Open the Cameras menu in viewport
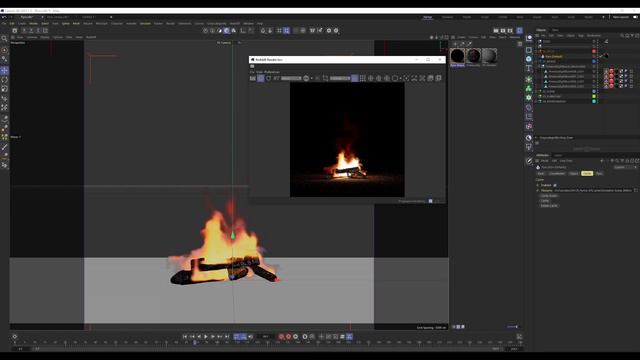 point(32,37)
